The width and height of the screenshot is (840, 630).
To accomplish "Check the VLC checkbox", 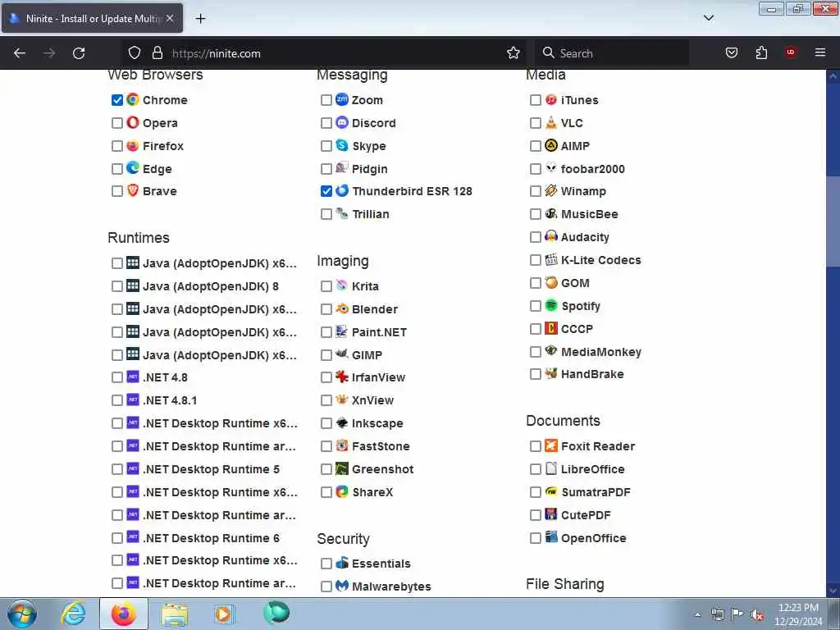I will 535,123.
